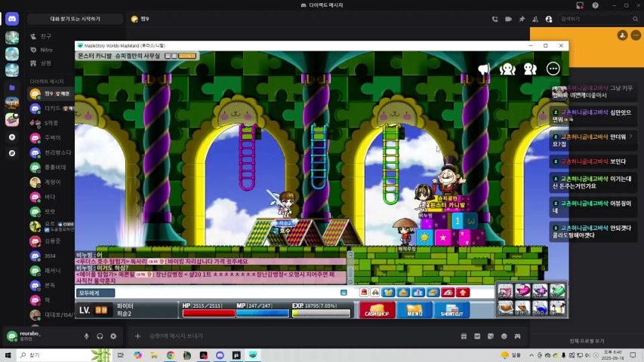Select the green arrow skill quick slot
The image size is (644, 362).
(557, 290)
